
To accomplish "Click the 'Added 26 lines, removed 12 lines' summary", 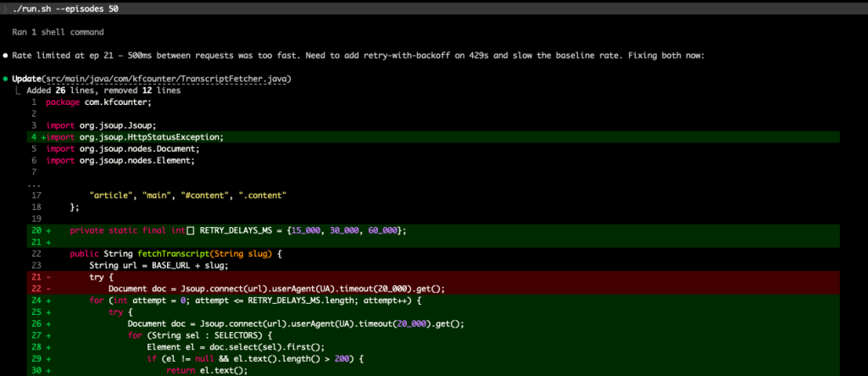I will [103, 91].
